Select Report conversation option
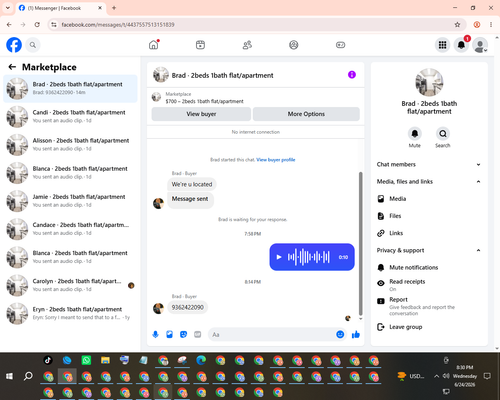The image size is (500, 400). click(429, 306)
